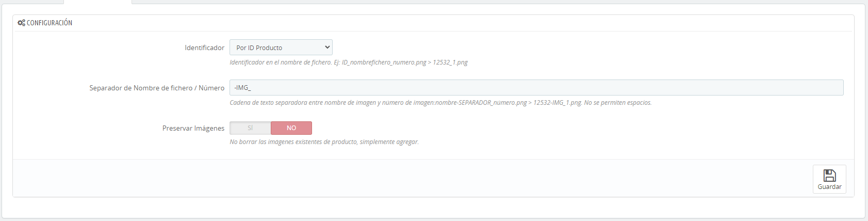868x221 pixels.
Task: Click the 'Separador de Nombre de fichero / Número' label
Action: 157,88
